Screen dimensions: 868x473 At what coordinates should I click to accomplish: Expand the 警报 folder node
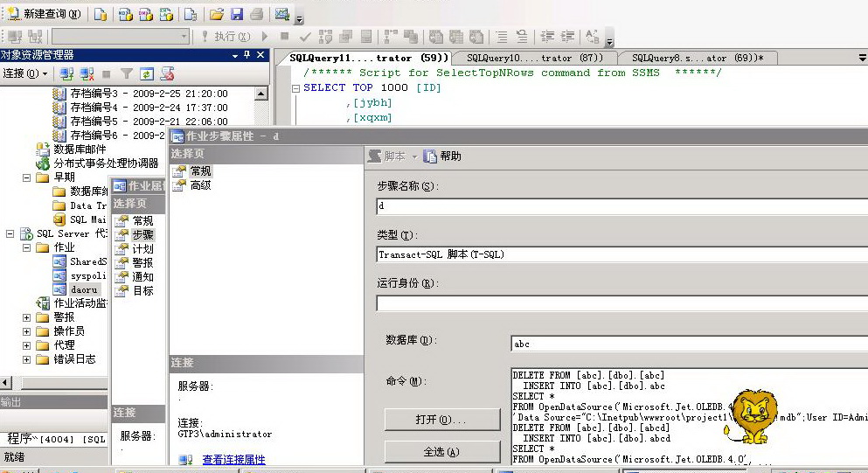pyautogui.click(x=26, y=317)
